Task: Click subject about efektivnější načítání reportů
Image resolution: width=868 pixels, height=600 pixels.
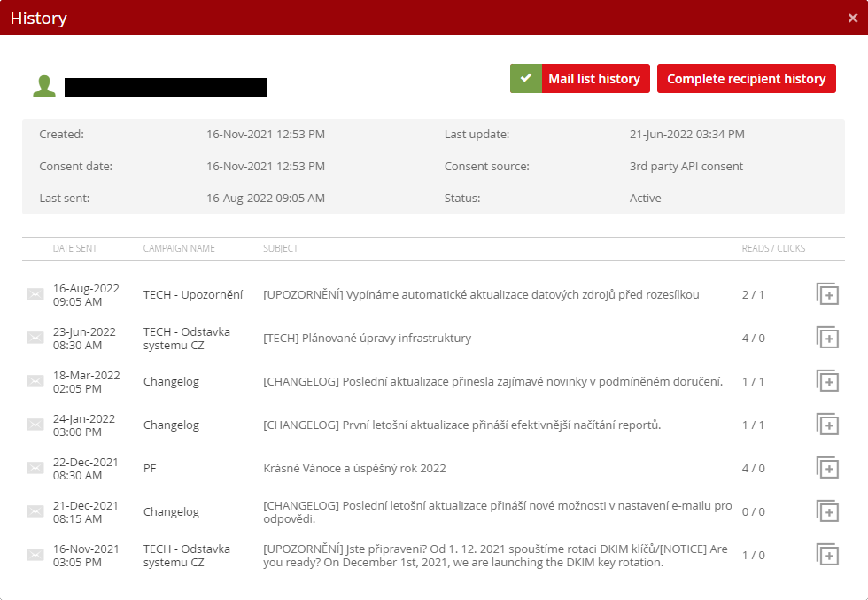Action: coord(461,425)
